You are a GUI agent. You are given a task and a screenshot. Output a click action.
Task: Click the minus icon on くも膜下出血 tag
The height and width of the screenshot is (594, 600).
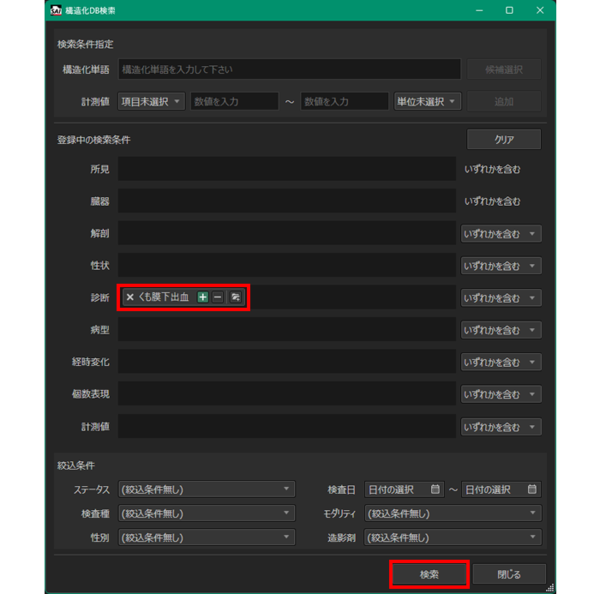tap(218, 297)
